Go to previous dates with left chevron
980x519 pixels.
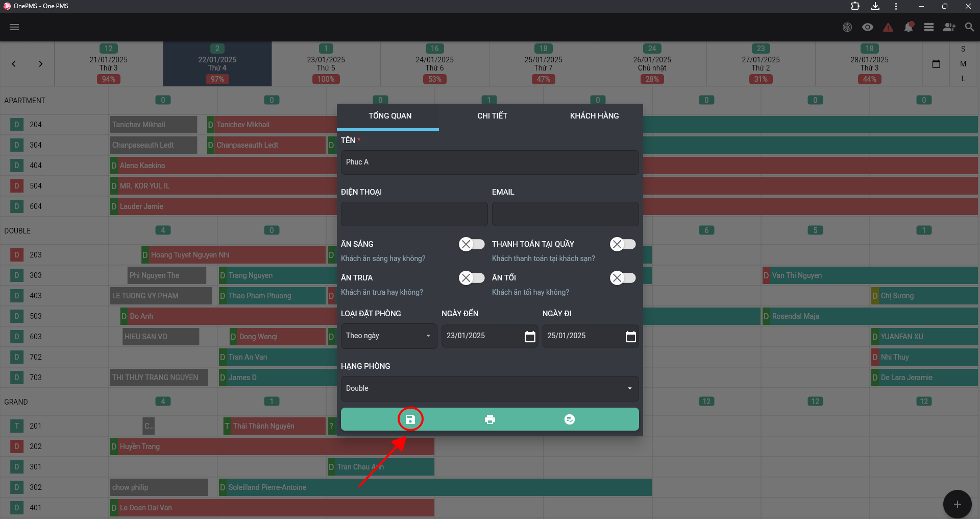tap(14, 64)
